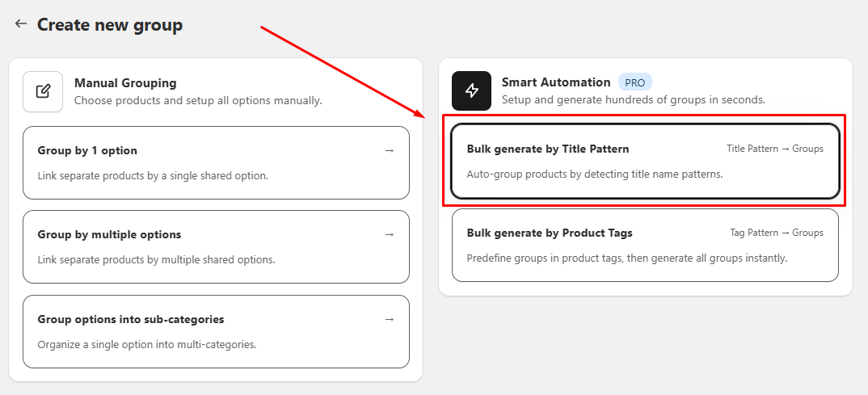868x395 pixels.
Task: Click the back arrow beside Create new group
Action: tap(21, 23)
